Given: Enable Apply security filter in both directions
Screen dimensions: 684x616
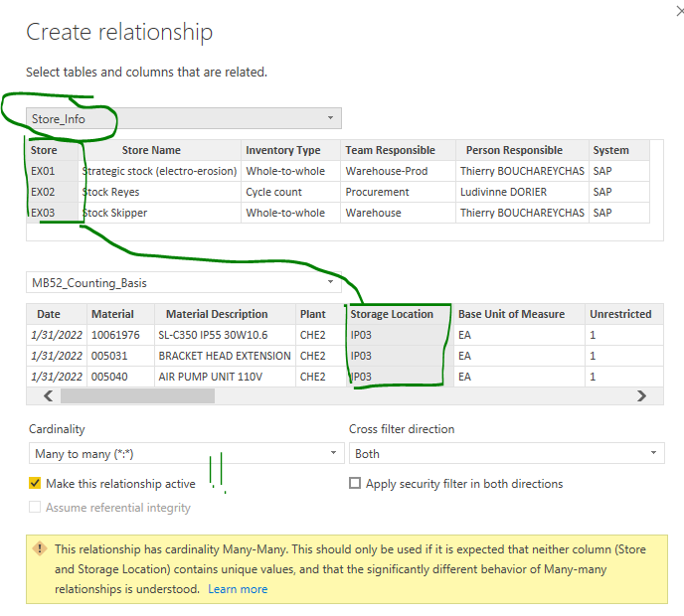Looking at the screenshot, I should click(x=356, y=484).
